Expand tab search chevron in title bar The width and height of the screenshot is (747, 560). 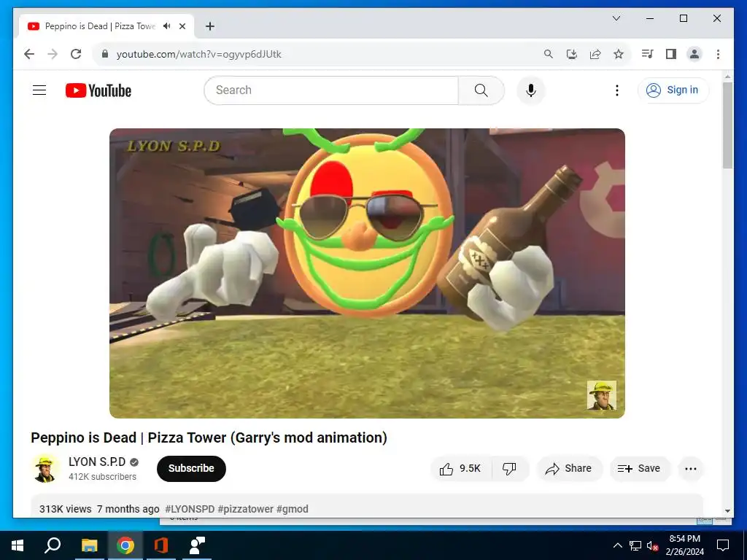point(616,18)
